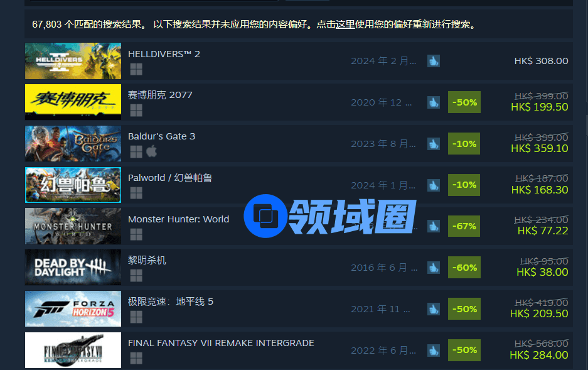Click the -67% discount badge on Monster Hunter: World
This screenshot has height=370, width=588.
[464, 226]
